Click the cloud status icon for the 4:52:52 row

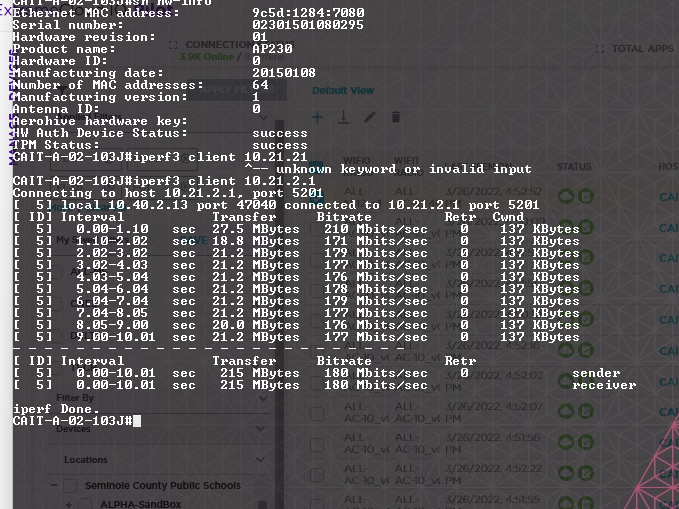[566, 196]
